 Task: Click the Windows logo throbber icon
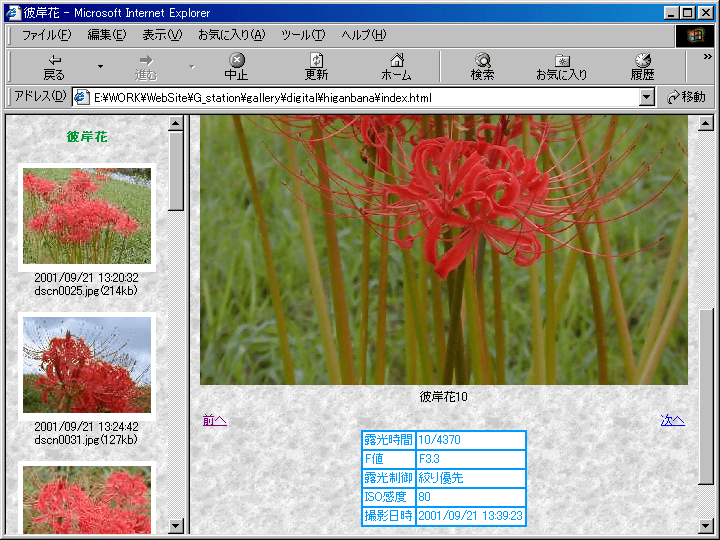pyautogui.click(x=695, y=35)
